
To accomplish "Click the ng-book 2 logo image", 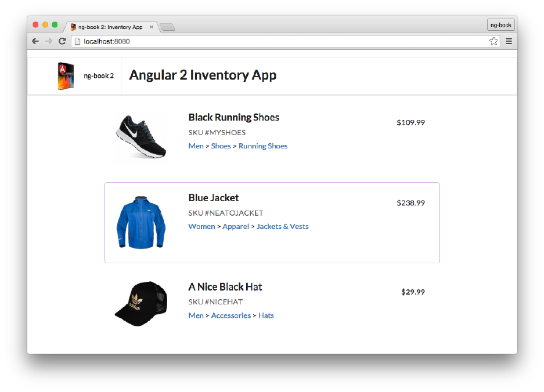I will pos(66,76).
